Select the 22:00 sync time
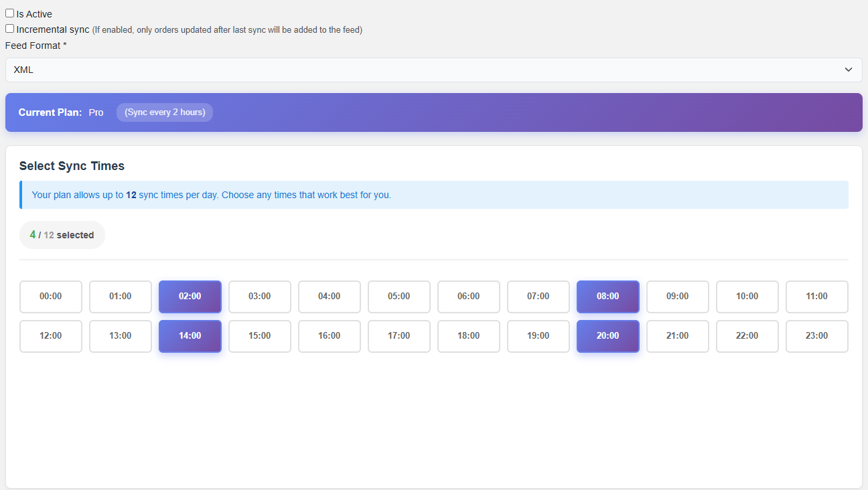The image size is (868, 490). (747, 336)
